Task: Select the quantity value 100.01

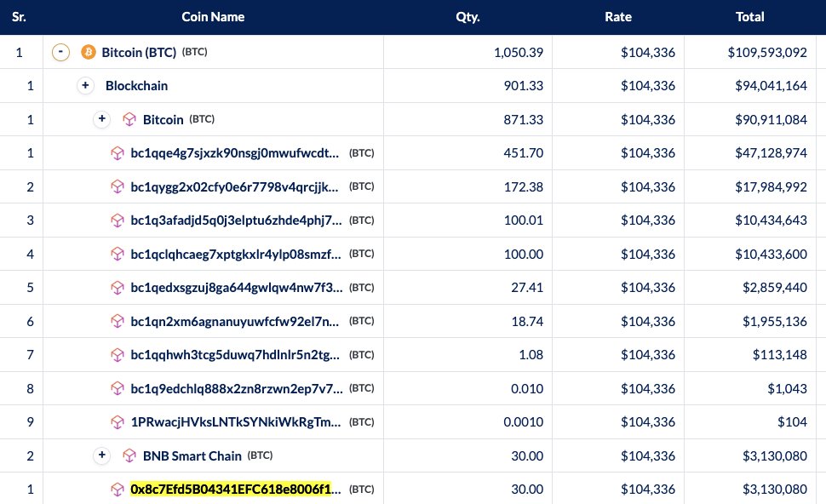Action: 523,220
